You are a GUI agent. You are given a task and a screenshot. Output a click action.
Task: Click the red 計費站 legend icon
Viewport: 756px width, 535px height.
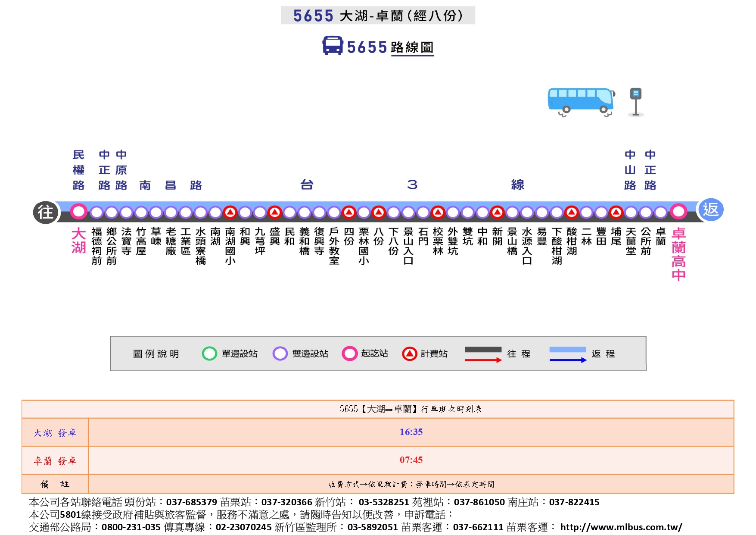coord(409,354)
